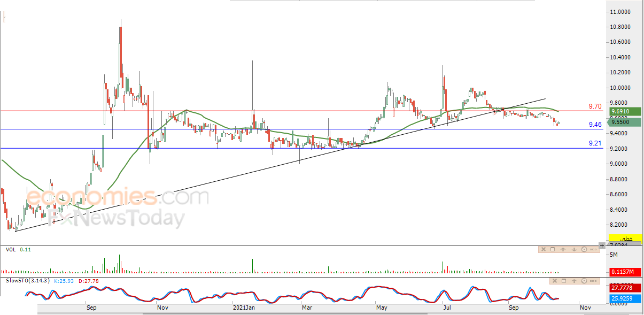Close the VOL indicator panel

pyautogui.click(x=544, y=249)
